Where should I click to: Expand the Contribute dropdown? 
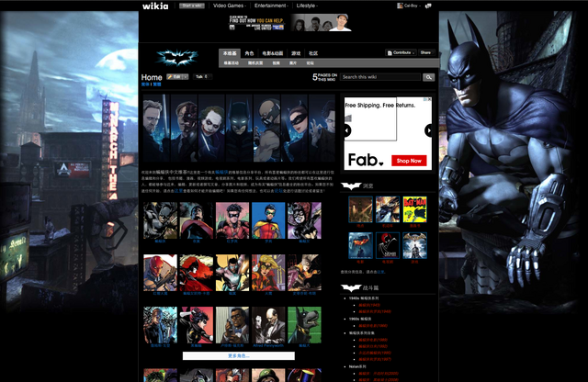click(x=401, y=53)
